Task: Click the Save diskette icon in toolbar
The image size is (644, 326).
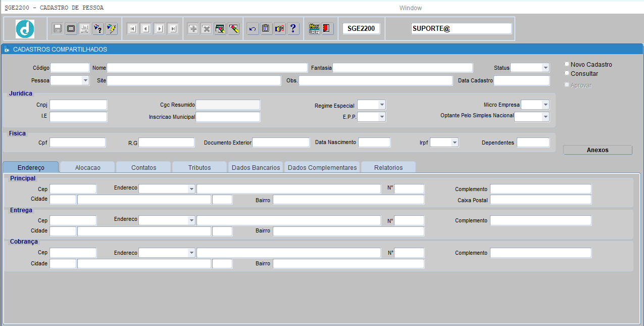Action: pyautogui.click(x=58, y=29)
